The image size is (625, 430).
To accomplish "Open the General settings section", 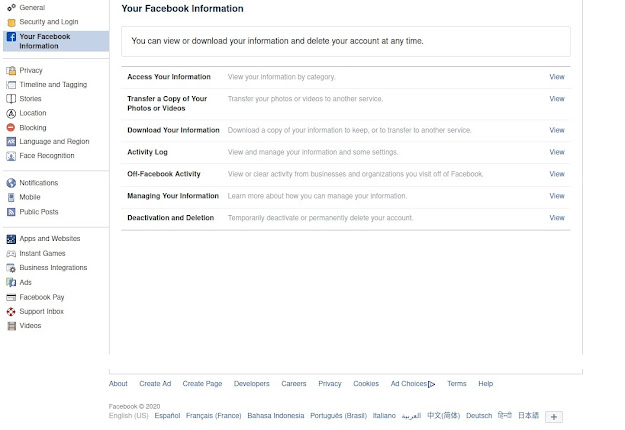I will (32, 7).
